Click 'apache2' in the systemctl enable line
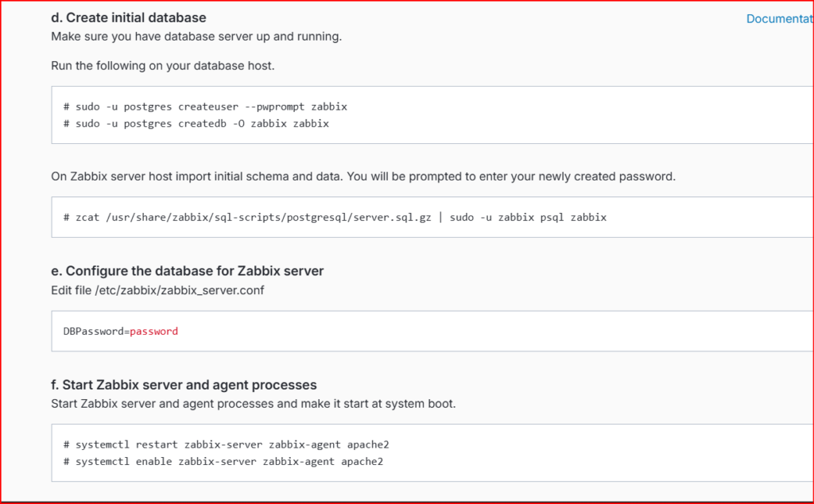Viewport: 814px width, 504px height. (362, 461)
